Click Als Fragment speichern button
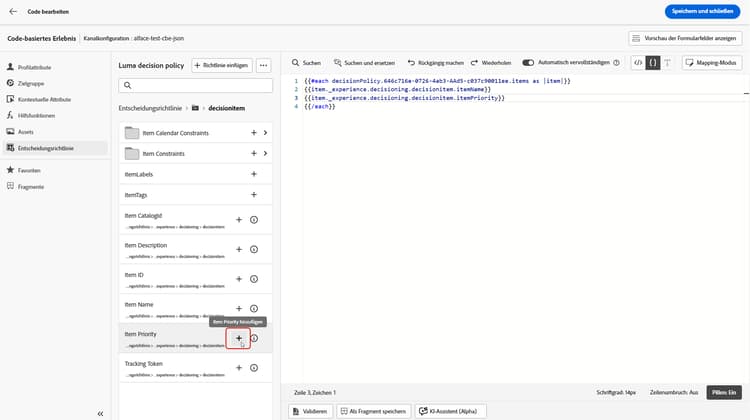The height and width of the screenshot is (420, 750). point(373,411)
